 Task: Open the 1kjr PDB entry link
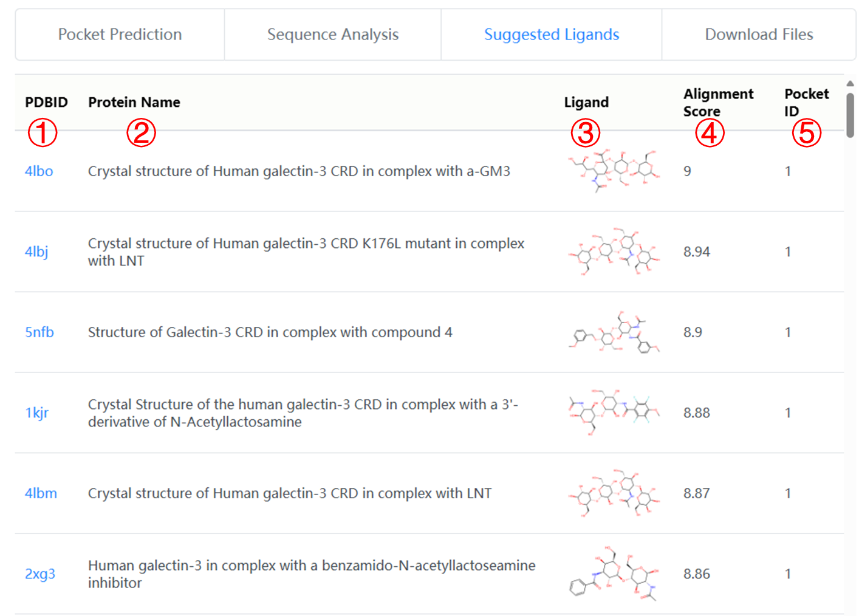[x=36, y=413]
